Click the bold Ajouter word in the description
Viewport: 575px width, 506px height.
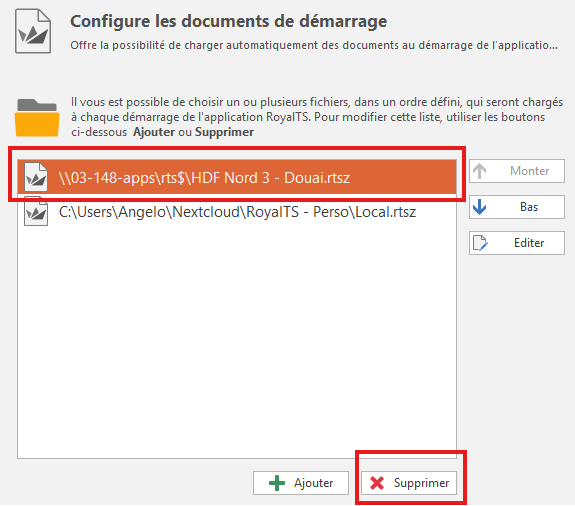(x=154, y=132)
